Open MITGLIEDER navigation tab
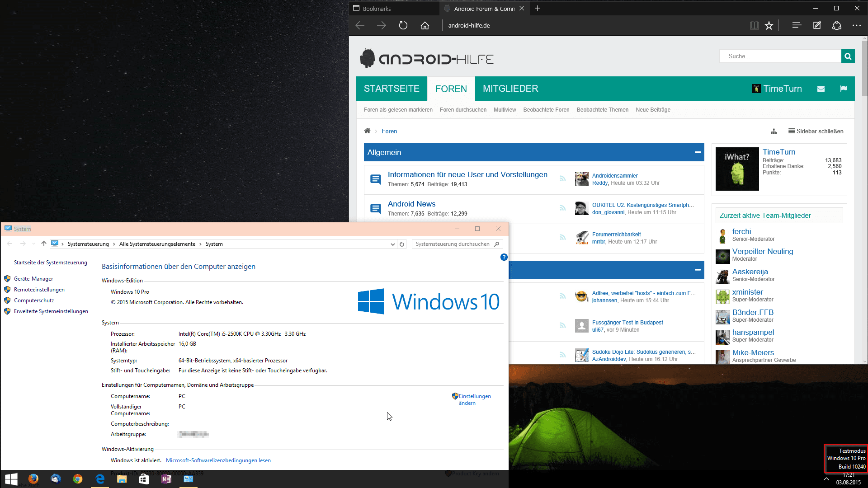 pyautogui.click(x=510, y=89)
